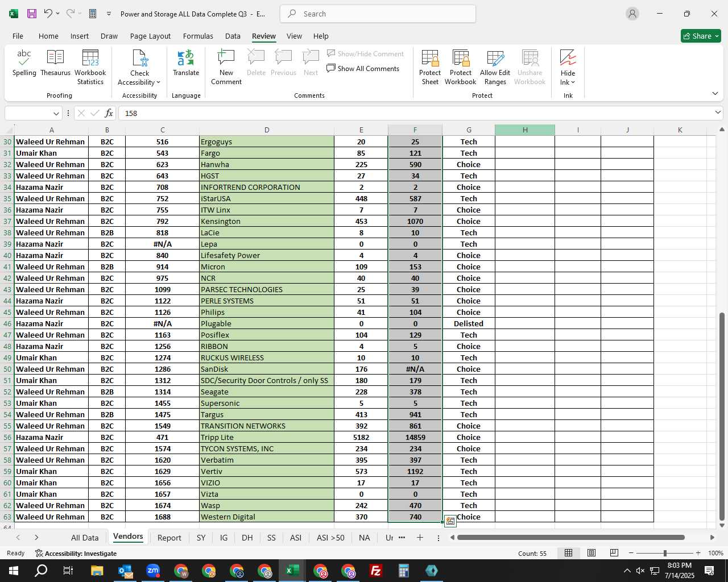Open the Data ribbon tab
Screen dimensions: 728x582
point(233,36)
